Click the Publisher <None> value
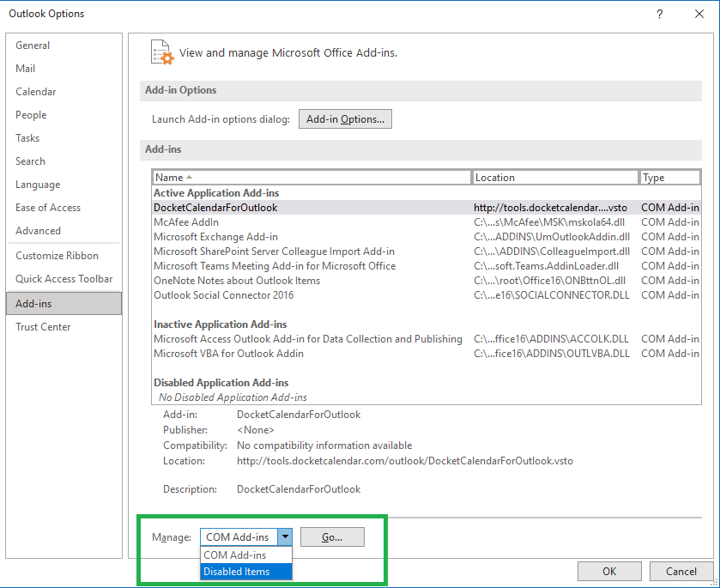This screenshot has width=720, height=588. [256, 430]
